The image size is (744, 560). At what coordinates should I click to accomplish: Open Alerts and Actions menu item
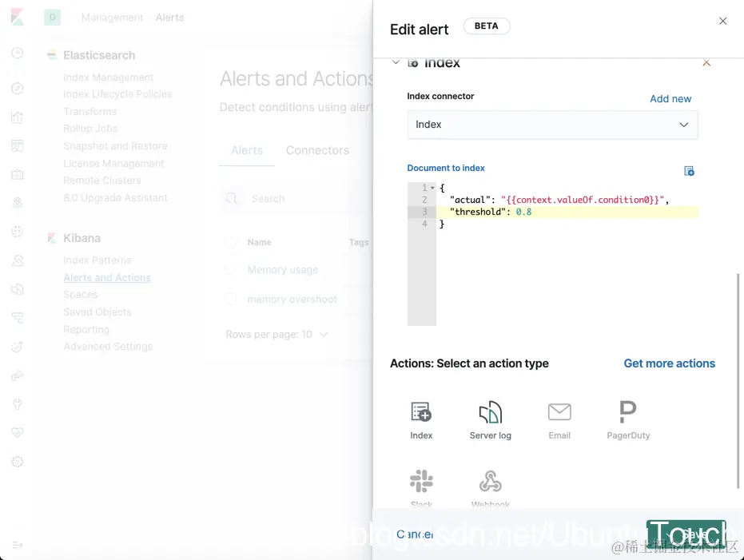click(x=107, y=278)
